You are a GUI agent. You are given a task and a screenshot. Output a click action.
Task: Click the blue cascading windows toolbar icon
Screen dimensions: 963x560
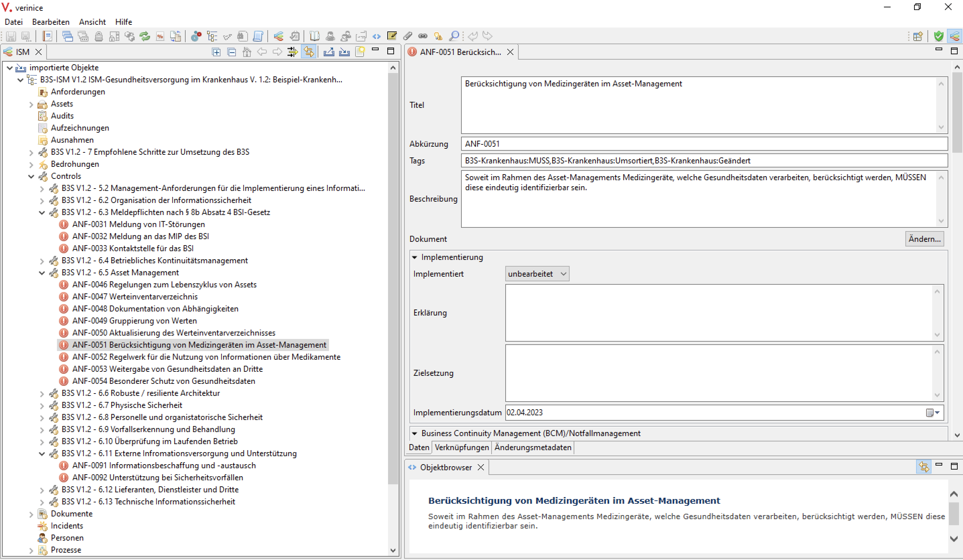(68, 36)
